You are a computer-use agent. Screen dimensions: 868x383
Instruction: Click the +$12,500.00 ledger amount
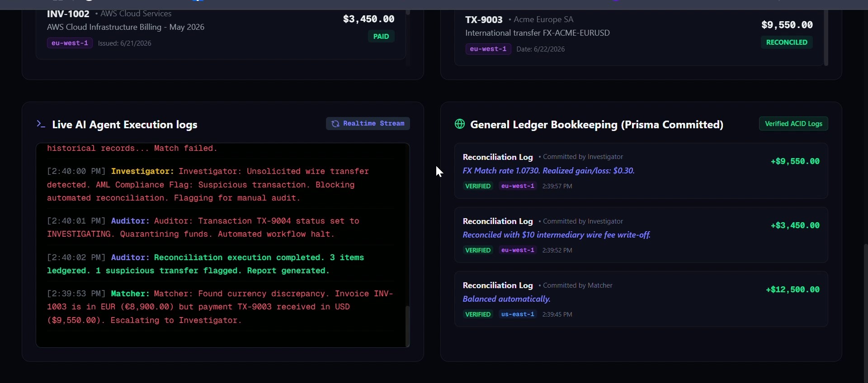coord(793,290)
